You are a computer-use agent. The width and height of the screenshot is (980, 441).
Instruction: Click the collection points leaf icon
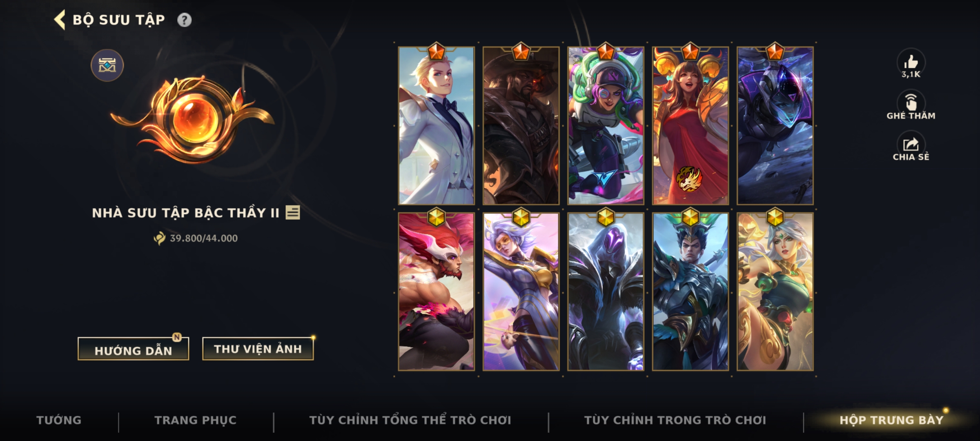point(159,238)
